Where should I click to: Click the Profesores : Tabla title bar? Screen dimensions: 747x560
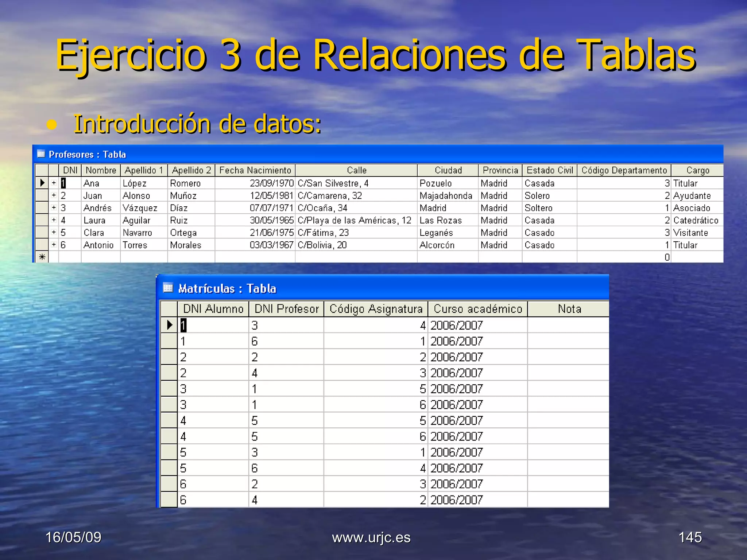click(x=378, y=154)
